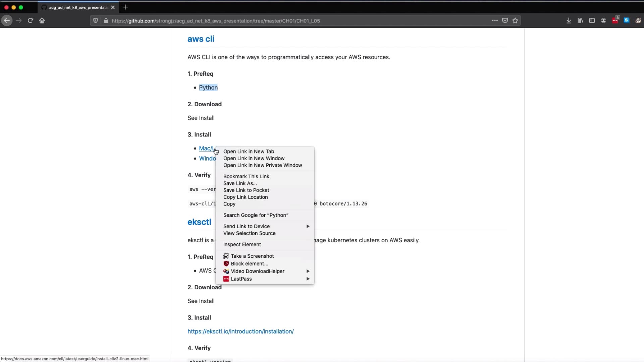Open the Library bookshelf icon
The image size is (644, 362).
pyautogui.click(x=580, y=20)
